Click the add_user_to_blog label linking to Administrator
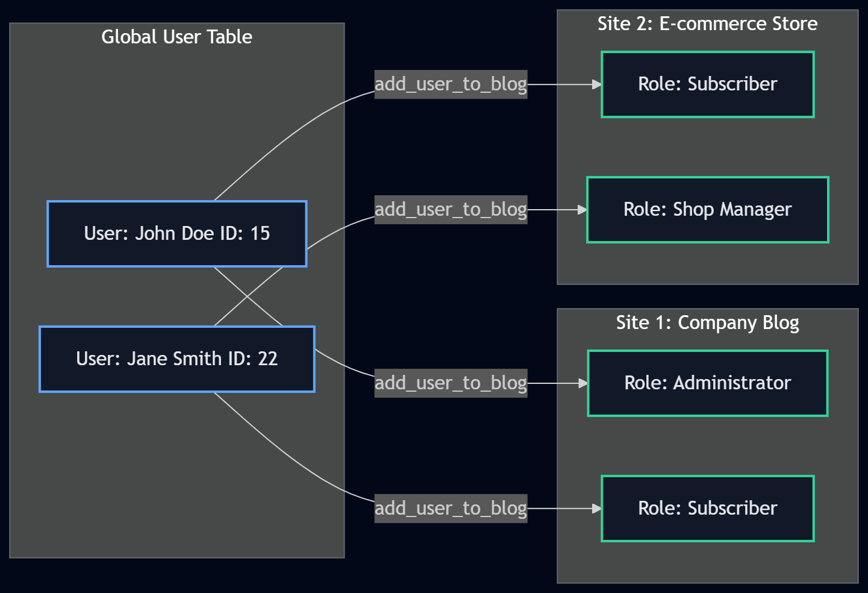Viewport: 868px width, 593px height. [x=451, y=382]
